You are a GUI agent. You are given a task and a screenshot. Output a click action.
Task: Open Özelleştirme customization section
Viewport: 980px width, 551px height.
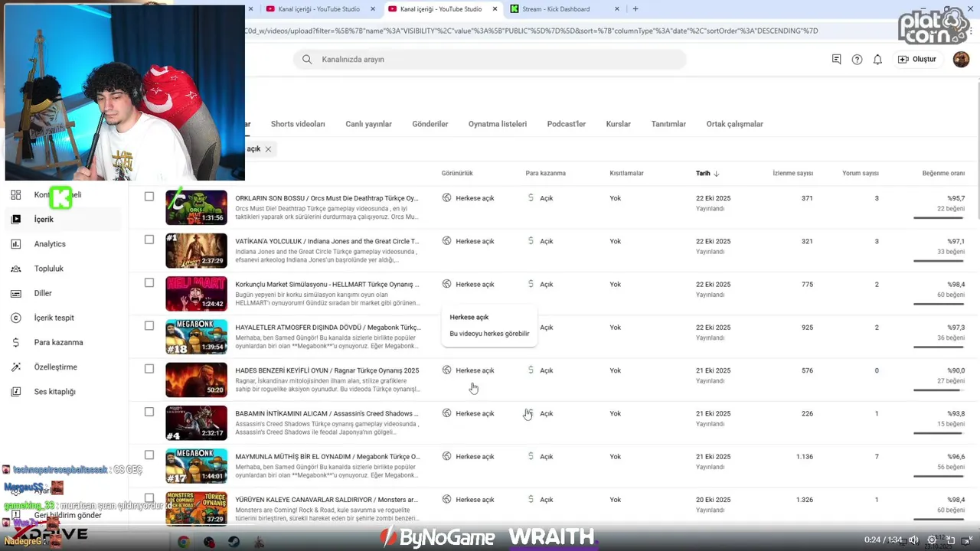tap(56, 367)
